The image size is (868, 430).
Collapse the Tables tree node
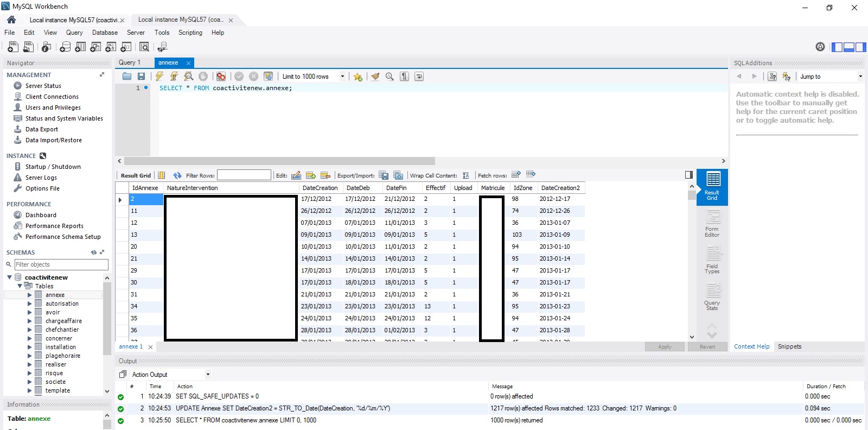tap(20, 286)
